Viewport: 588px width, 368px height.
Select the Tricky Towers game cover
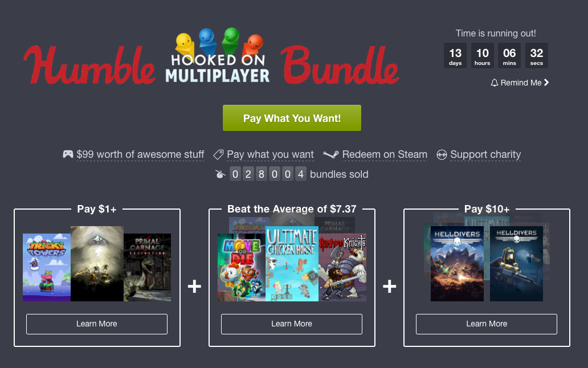(x=47, y=267)
